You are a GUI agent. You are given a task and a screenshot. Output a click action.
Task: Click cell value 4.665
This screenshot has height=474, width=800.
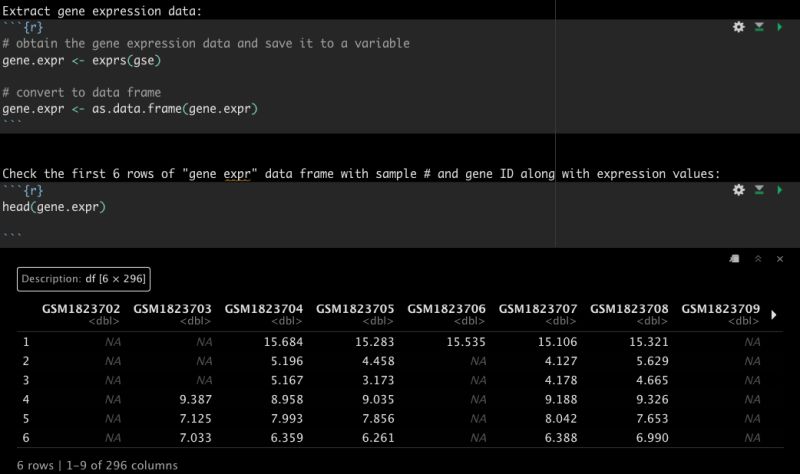tap(652, 380)
